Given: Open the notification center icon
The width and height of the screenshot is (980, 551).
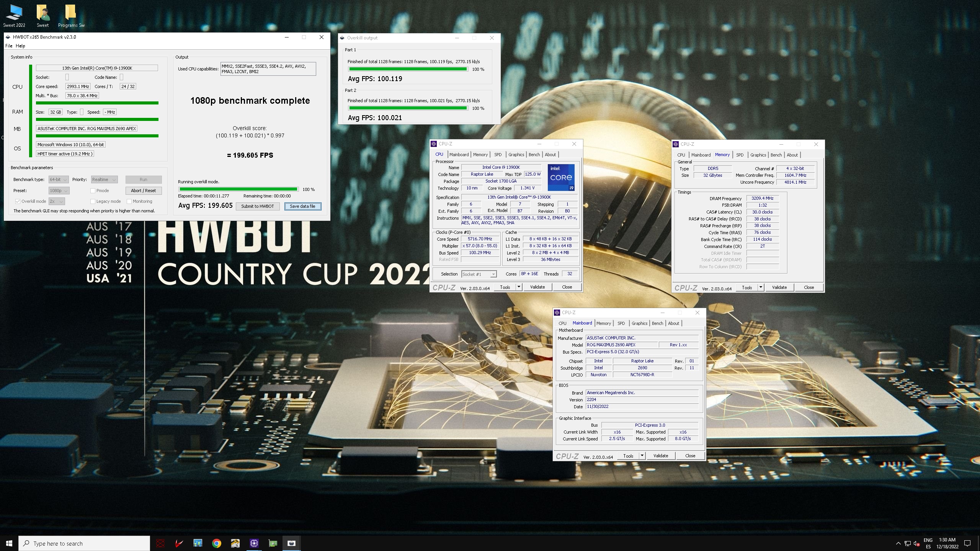Looking at the screenshot, I should (967, 543).
